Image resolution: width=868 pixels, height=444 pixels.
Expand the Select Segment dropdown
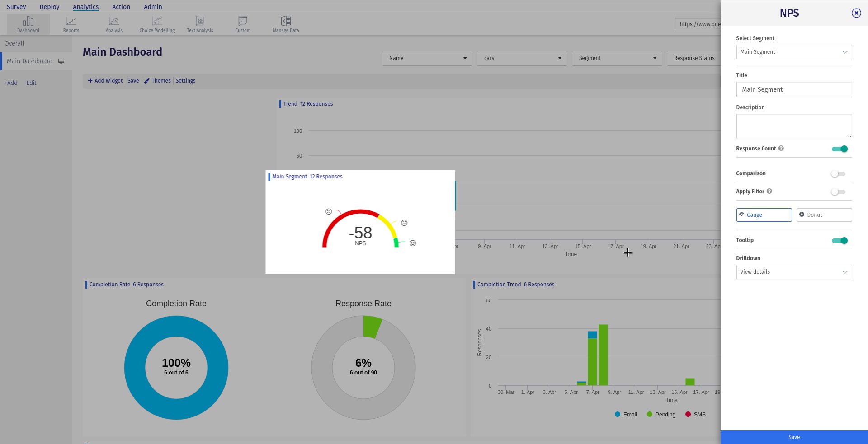click(793, 52)
